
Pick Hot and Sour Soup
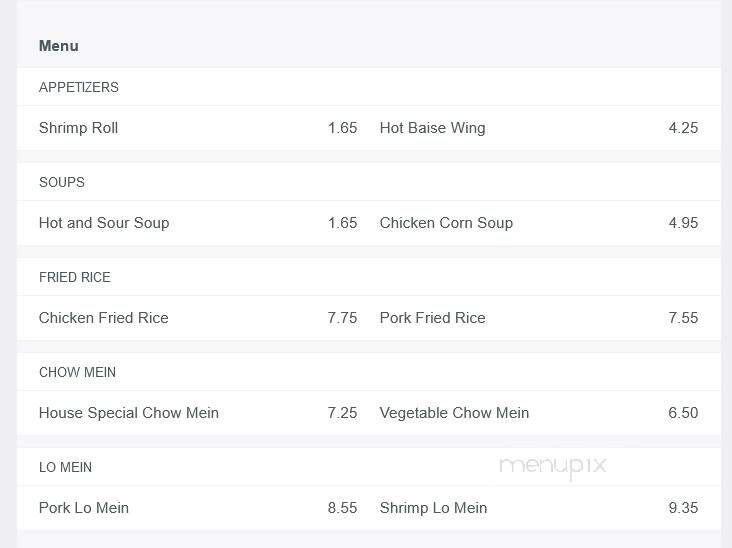pyautogui.click(x=104, y=223)
